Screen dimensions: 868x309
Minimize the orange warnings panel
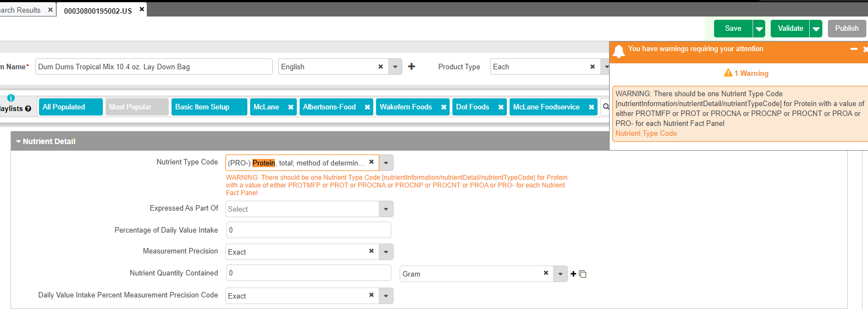click(x=853, y=49)
